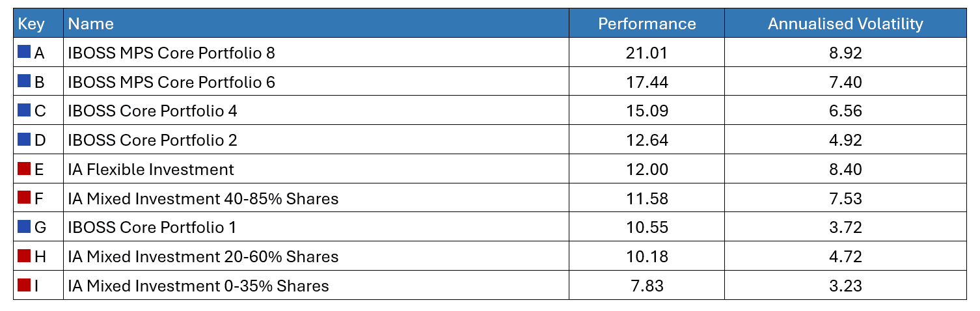This screenshot has width=980, height=311.
Task: Click the 3.23 volatility value
Action: (x=845, y=286)
